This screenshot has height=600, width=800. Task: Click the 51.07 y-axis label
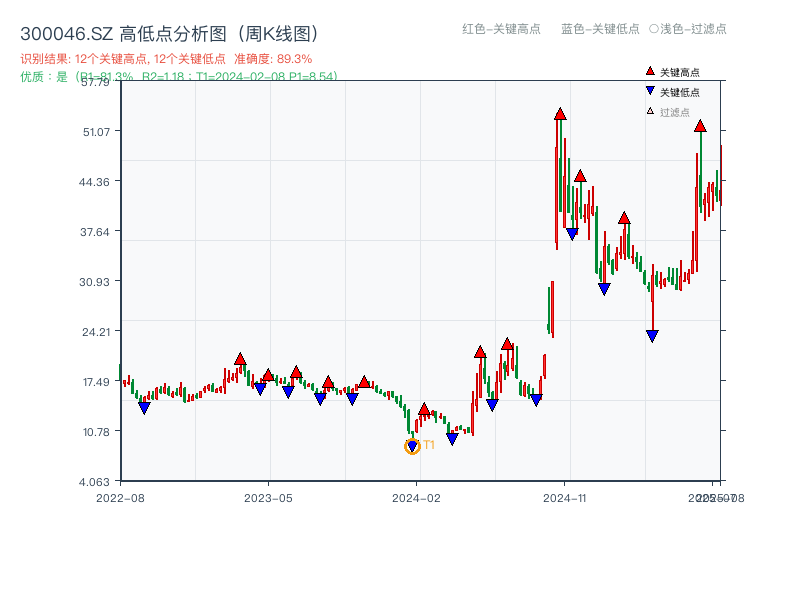coord(96,132)
